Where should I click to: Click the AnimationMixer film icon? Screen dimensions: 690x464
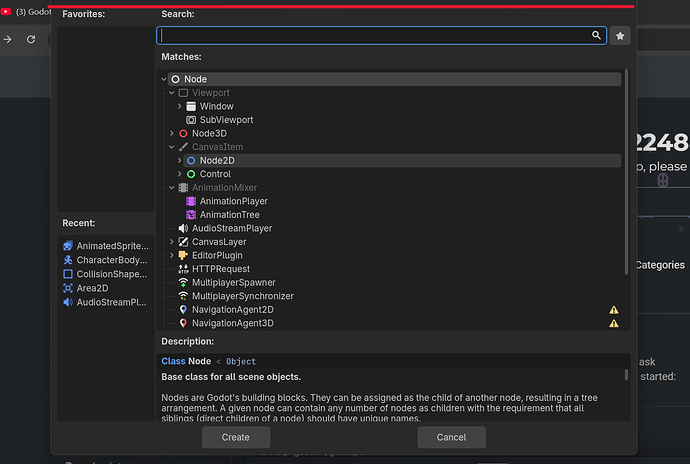pyautogui.click(x=184, y=188)
